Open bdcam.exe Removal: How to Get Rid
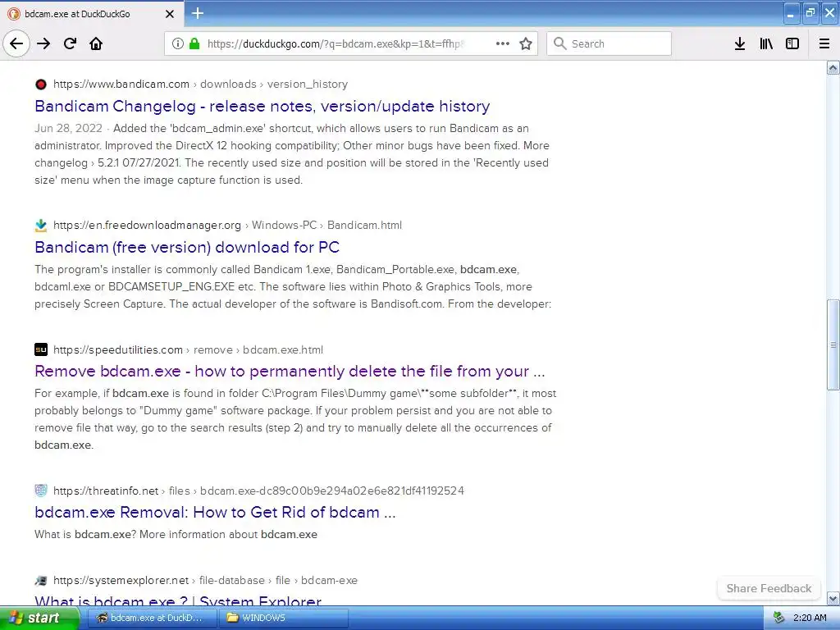The image size is (840, 630). tap(216, 512)
